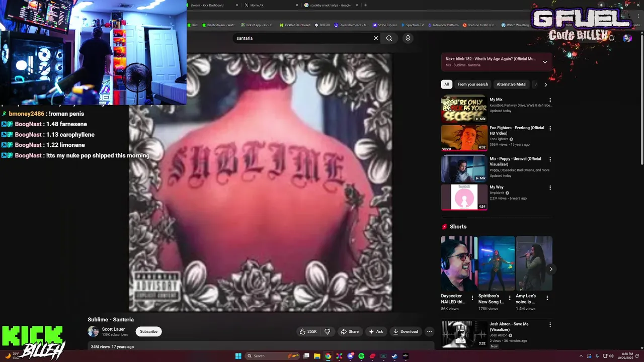Open options for Spiritbox's New Song short
The width and height of the screenshot is (644, 362).
[510, 298]
